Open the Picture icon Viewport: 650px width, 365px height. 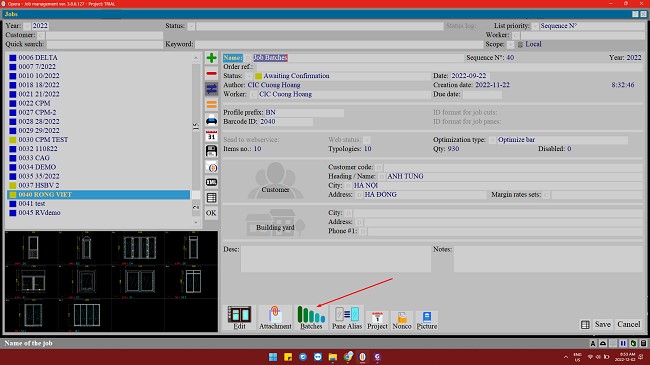(x=427, y=320)
